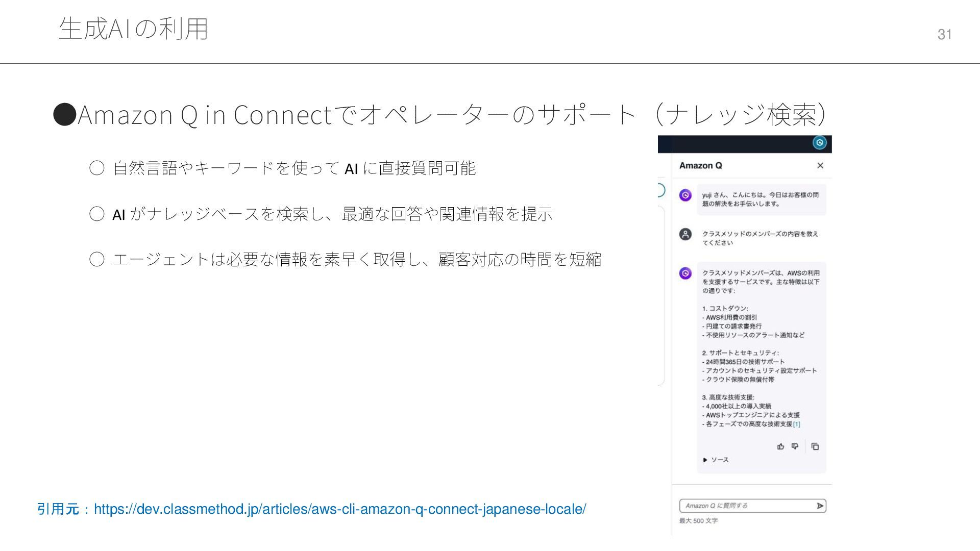Viewport: 980px width, 551px height.
Task: Click the line 24時間365日の技術サポート
Action: click(743, 362)
